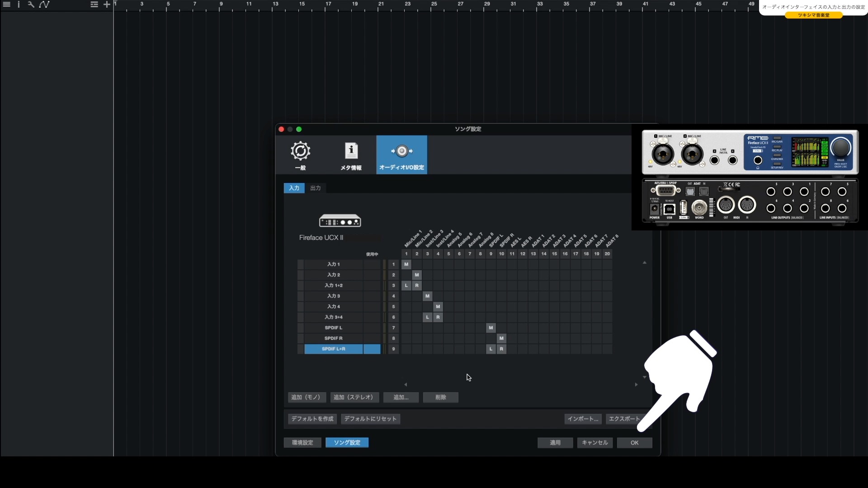Click the 削除 button

tap(440, 397)
